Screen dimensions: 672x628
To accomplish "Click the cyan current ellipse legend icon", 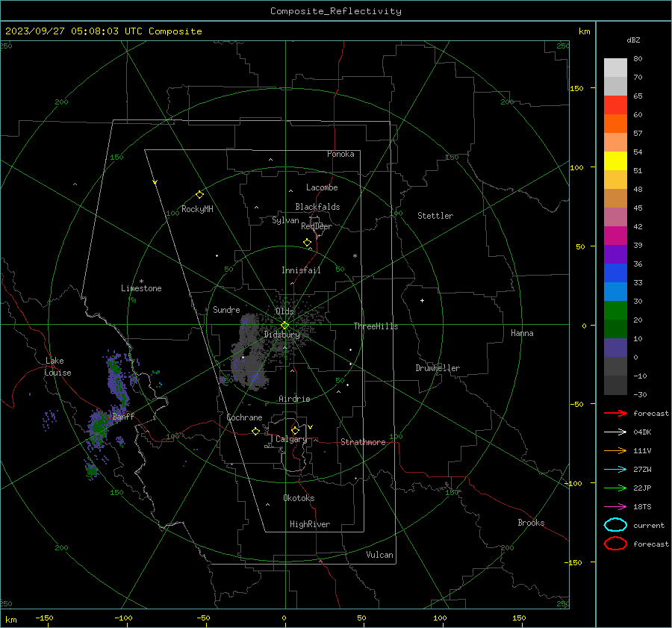I will [x=615, y=525].
